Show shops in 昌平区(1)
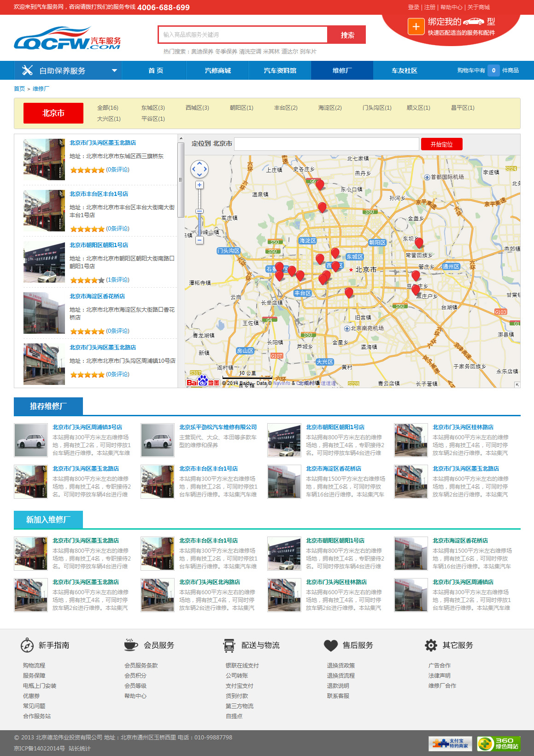Image resolution: width=534 pixels, height=756 pixels. 463,108
